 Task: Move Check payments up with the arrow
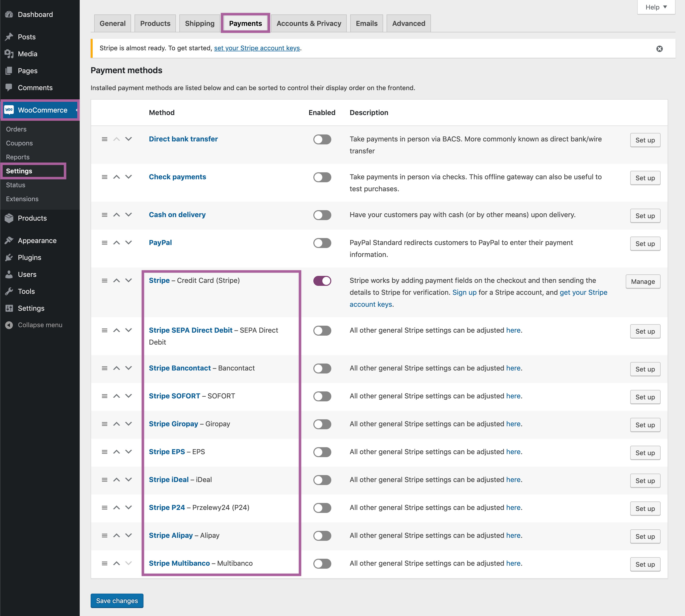(x=117, y=177)
